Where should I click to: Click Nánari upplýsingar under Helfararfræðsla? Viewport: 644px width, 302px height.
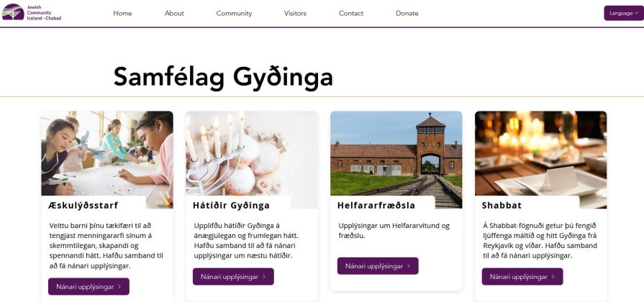(378, 266)
